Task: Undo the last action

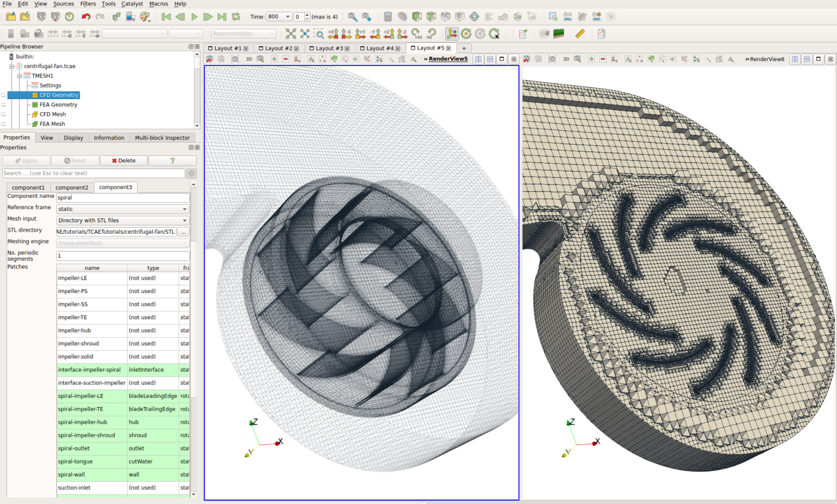Action: point(86,16)
